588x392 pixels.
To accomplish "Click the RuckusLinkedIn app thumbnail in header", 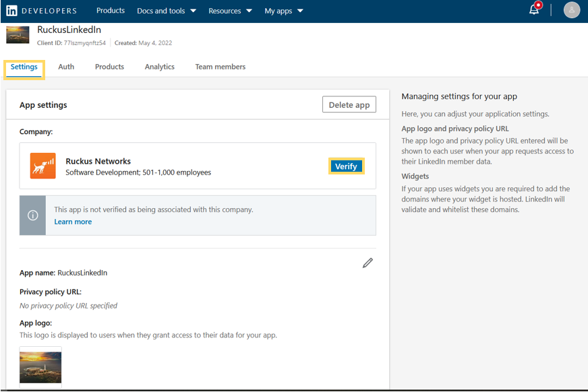I will [18, 35].
